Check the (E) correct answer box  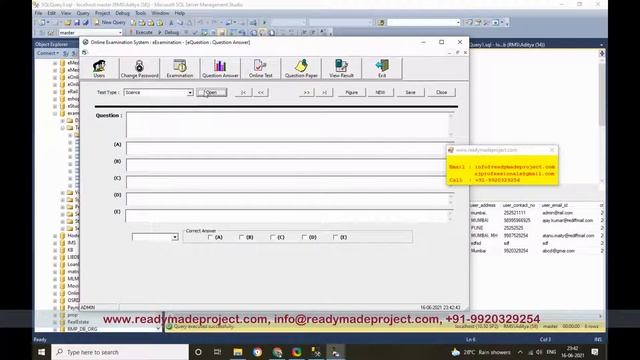(x=335, y=237)
